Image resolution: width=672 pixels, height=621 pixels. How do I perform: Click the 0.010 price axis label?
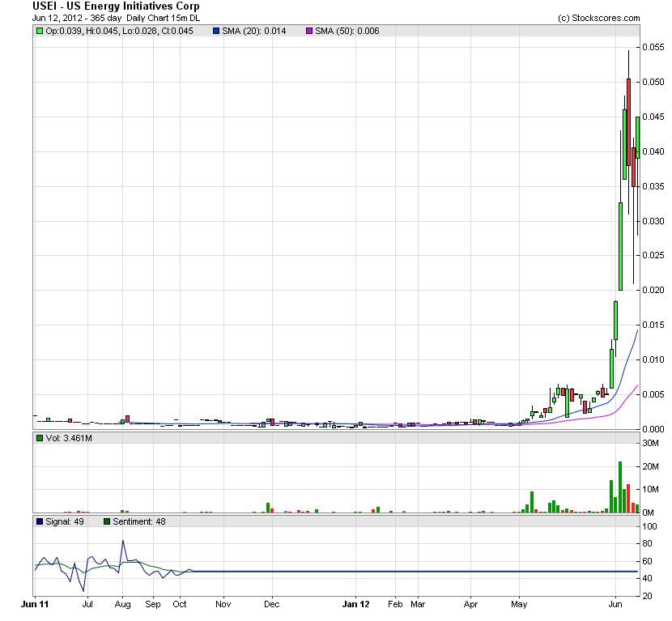[653, 359]
